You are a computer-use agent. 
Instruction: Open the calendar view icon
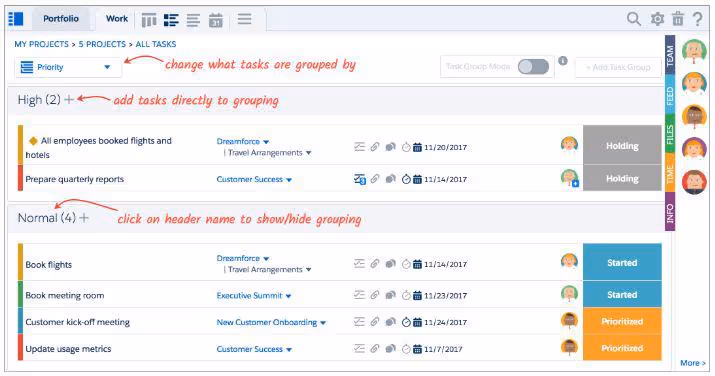coord(216,20)
